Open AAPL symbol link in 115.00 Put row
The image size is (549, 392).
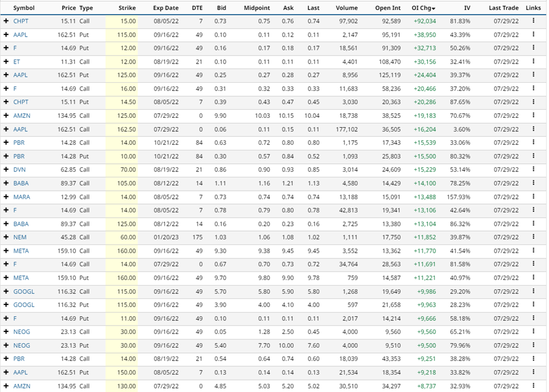click(x=20, y=34)
